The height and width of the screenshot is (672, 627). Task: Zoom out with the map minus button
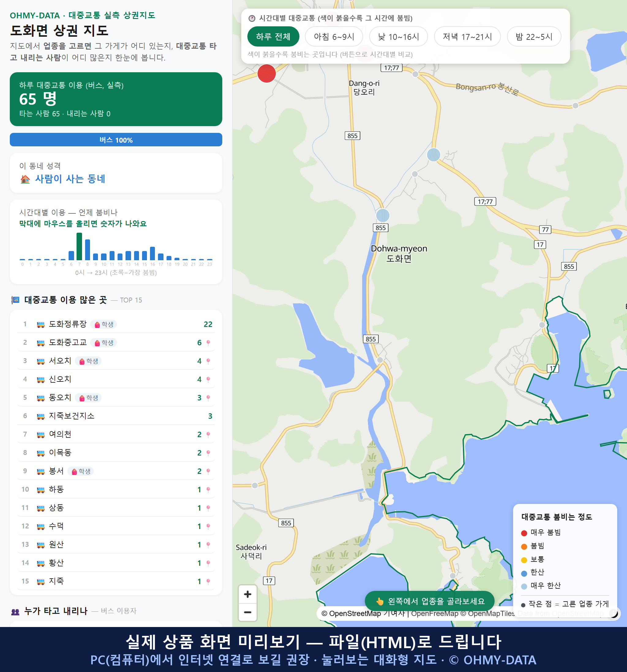(247, 612)
